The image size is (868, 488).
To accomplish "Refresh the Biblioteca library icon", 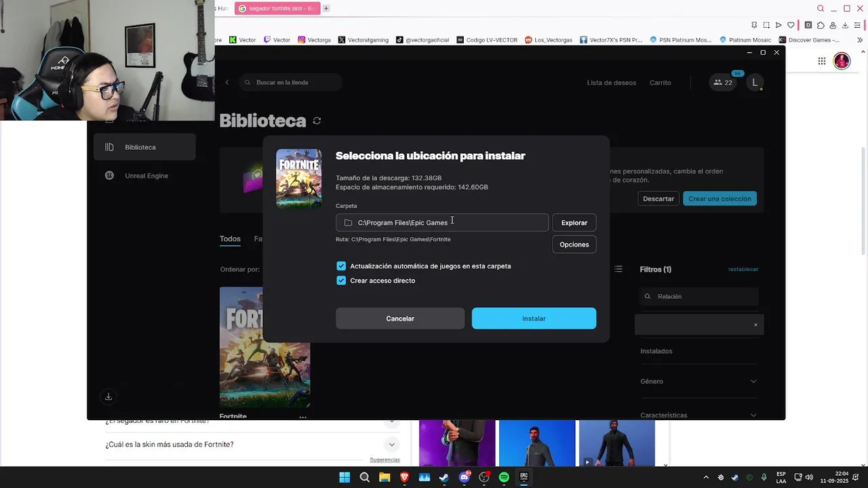I will pos(317,121).
